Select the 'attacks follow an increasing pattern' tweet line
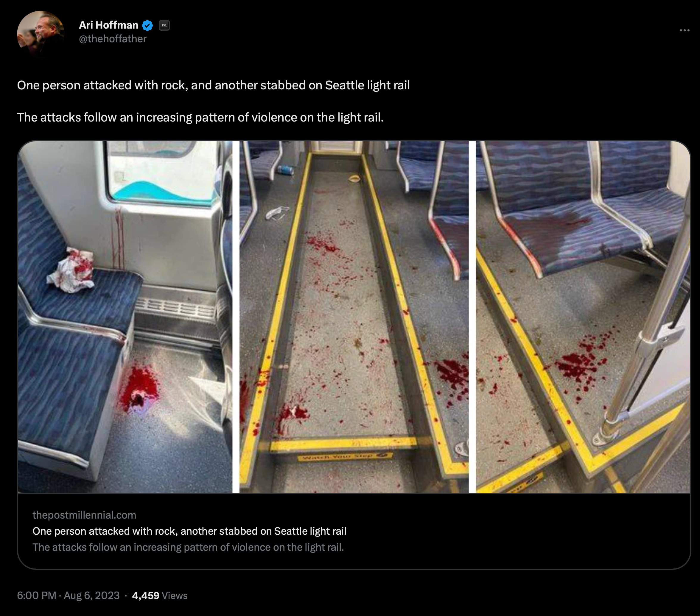 [200, 117]
